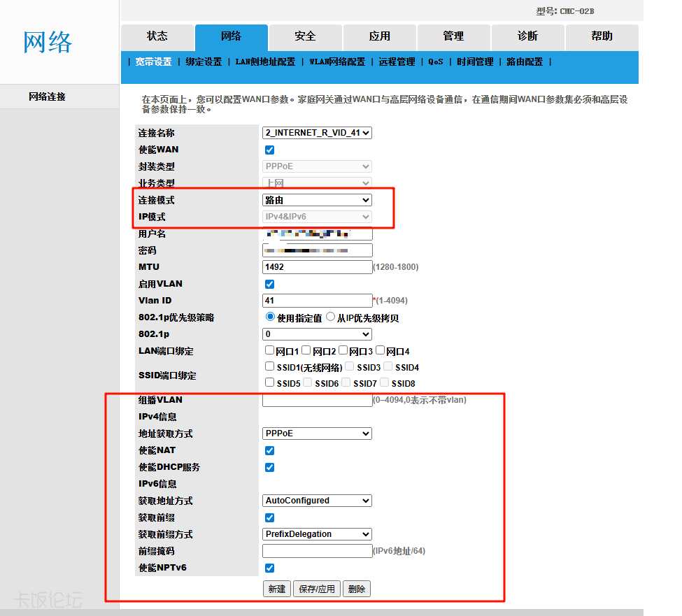
Task: Expand the 地址获取方式 PPPoE dropdown
Action: pyautogui.click(x=317, y=434)
